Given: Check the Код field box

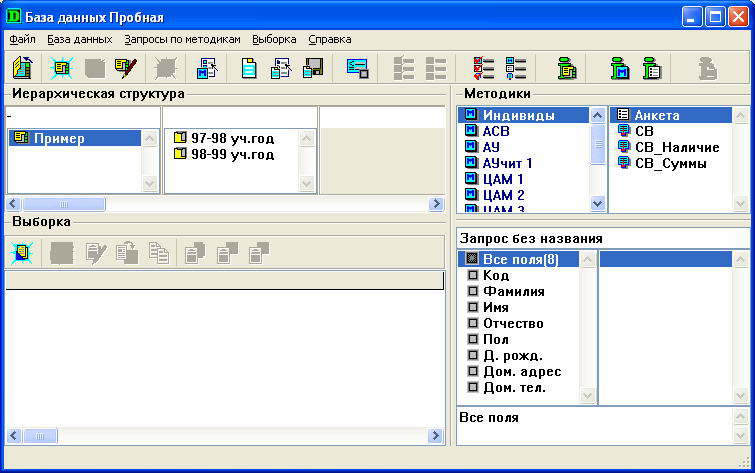Looking at the screenshot, I should [473, 275].
